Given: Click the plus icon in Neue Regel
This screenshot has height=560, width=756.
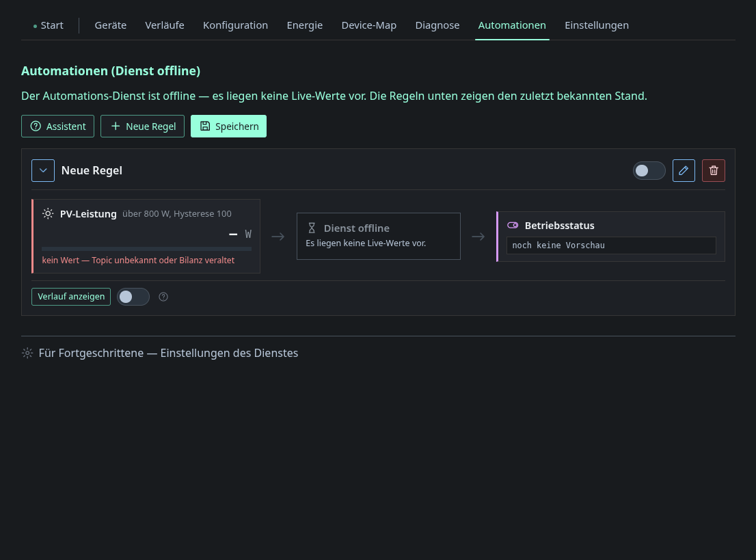Looking at the screenshot, I should click(x=116, y=126).
